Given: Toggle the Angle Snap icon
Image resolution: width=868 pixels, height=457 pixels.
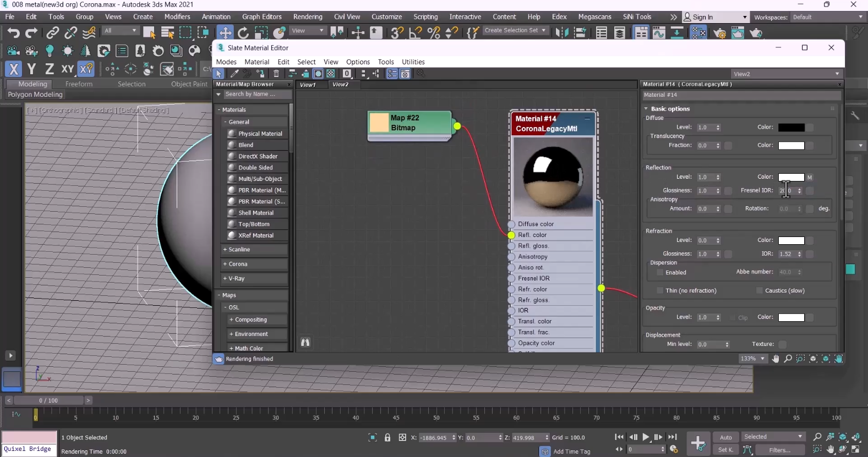Looking at the screenshot, I should coord(416,33).
